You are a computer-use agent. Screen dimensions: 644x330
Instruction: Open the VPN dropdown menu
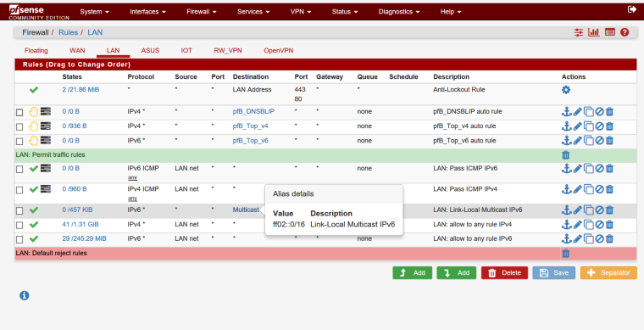click(301, 12)
